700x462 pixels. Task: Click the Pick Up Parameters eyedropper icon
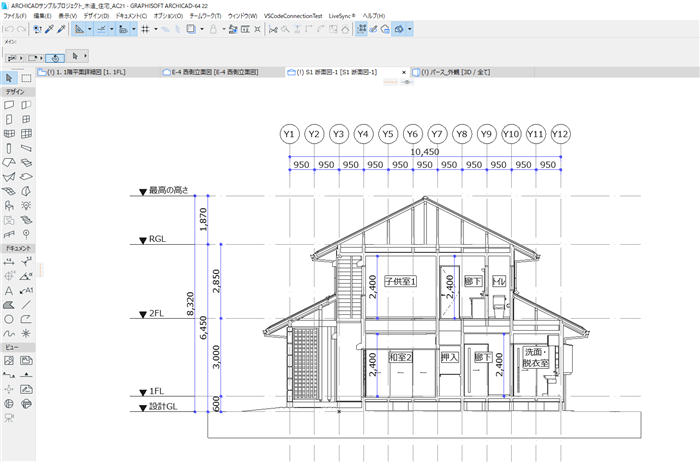50,29
